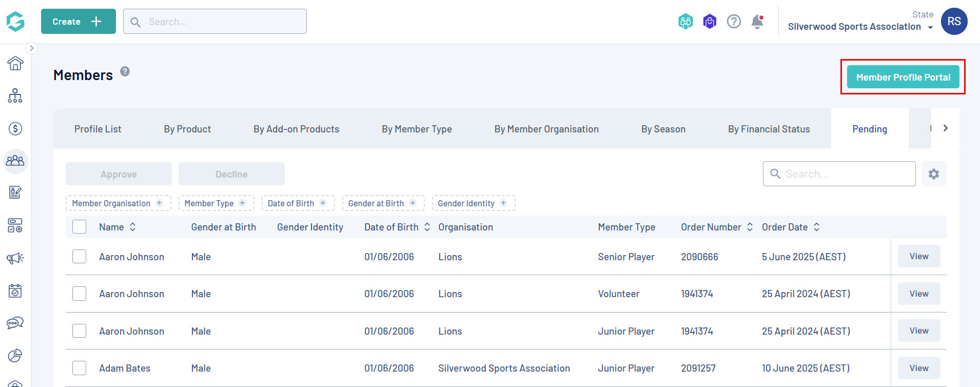Click the help question mark in header
This screenshot has height=387, width=980.
coord(734,22)
